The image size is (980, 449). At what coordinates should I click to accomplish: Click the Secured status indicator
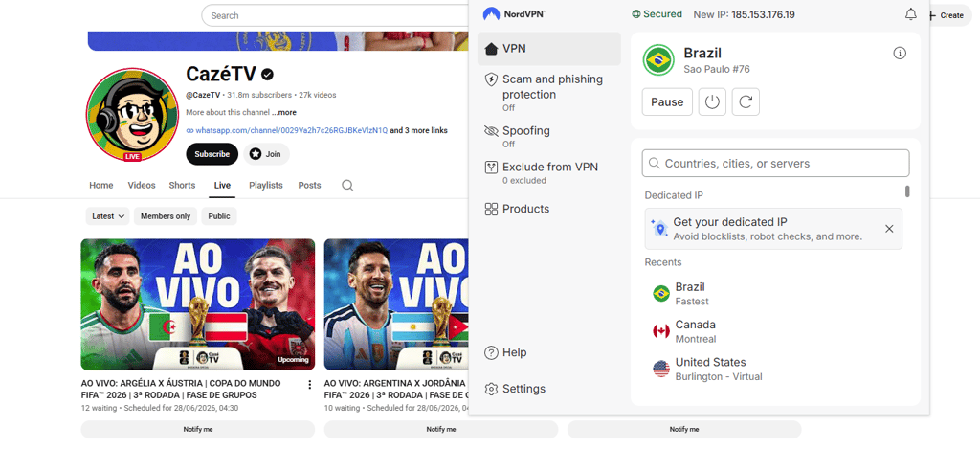[x=657, y=14]
